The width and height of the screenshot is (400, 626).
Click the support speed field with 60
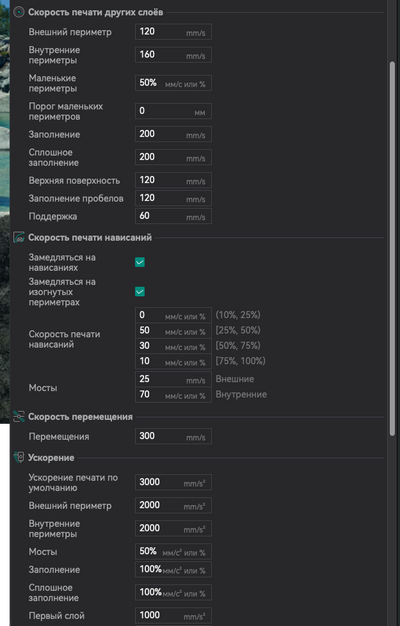(173, 216)
